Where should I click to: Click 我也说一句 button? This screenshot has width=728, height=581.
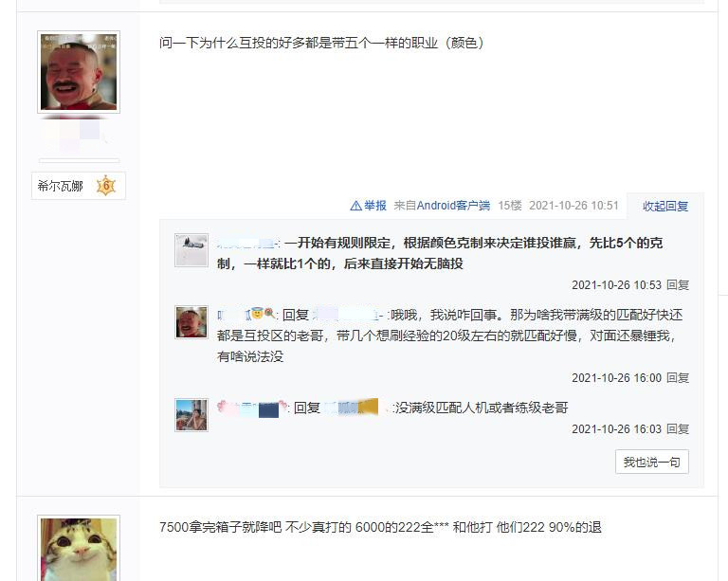[x=652, y=462]
